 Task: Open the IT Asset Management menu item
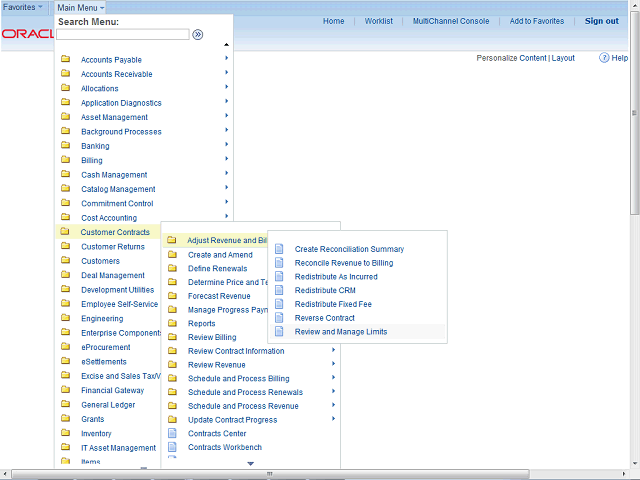click(x=118, y=448)
